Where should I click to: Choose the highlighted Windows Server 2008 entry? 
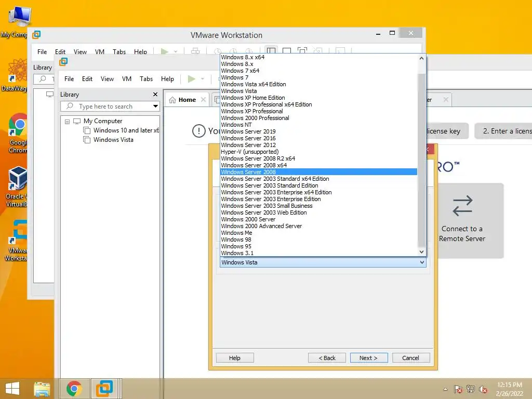(x=318, y=172)
